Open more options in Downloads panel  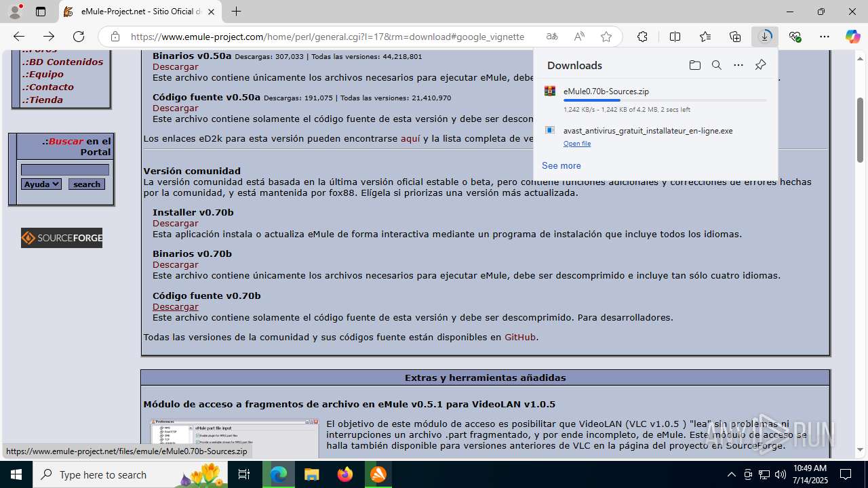(x=738, y=65)
